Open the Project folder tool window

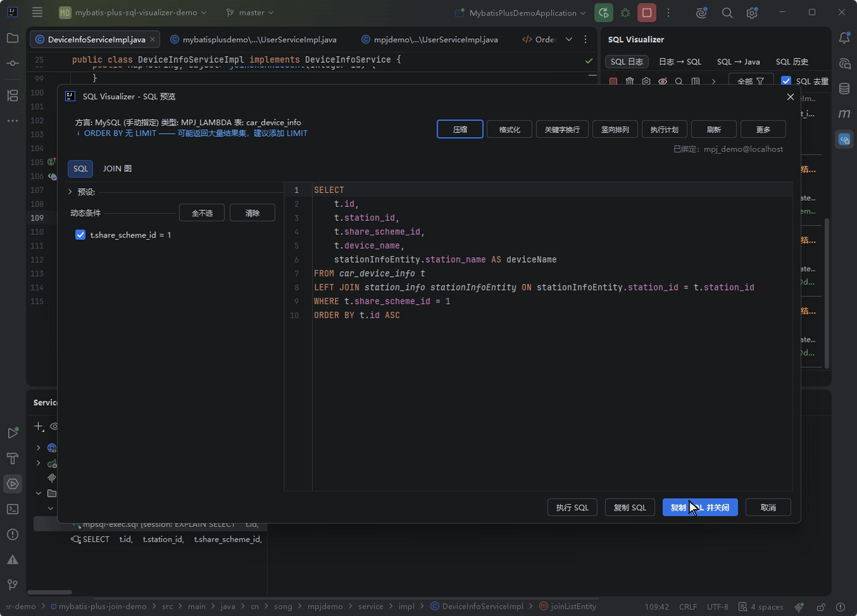coord(13,38)
